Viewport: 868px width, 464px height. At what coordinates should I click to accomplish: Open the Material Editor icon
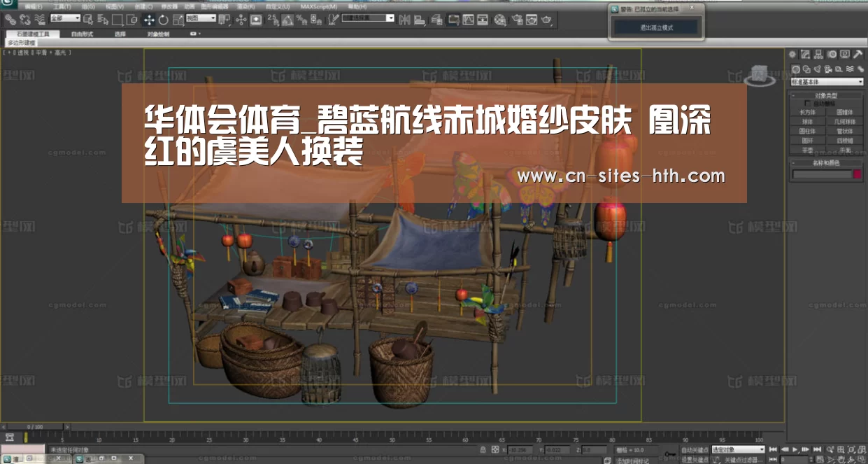[500, 20]
